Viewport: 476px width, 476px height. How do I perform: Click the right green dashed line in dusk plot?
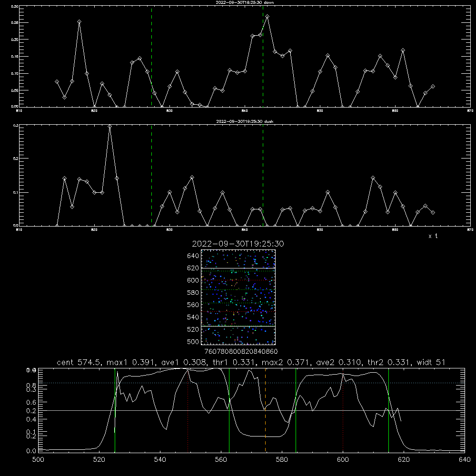click(263, 175)
